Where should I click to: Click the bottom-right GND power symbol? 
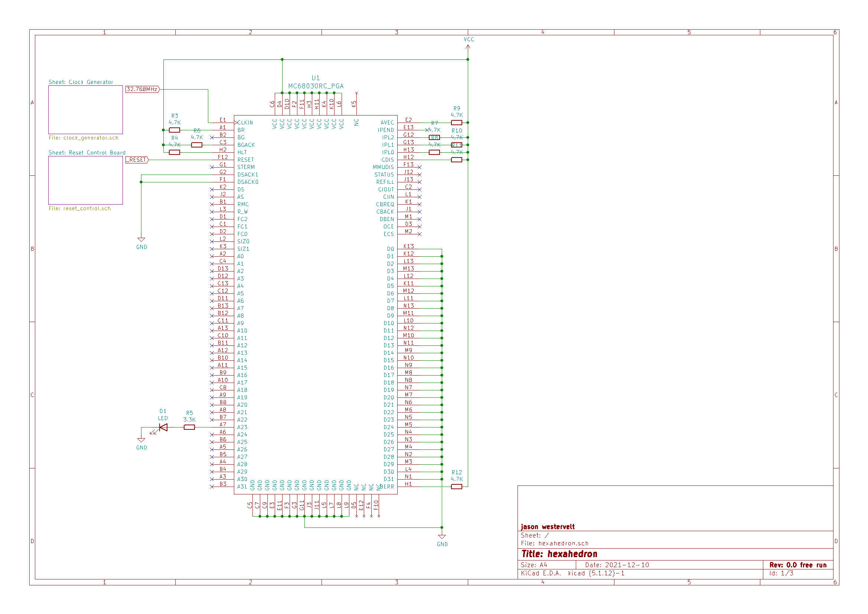441,537
